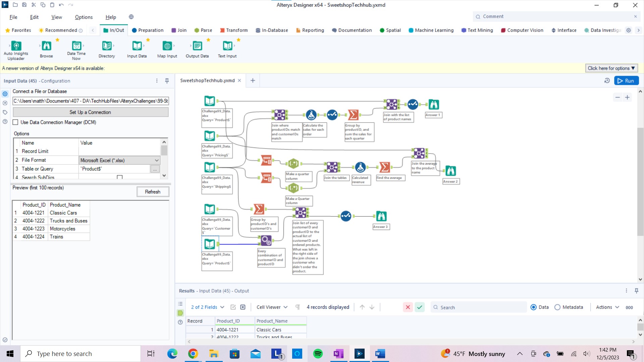Screen dimensions: 644x362
Task: Open the Actions dropdown in Results
Action: pos(607,307)
